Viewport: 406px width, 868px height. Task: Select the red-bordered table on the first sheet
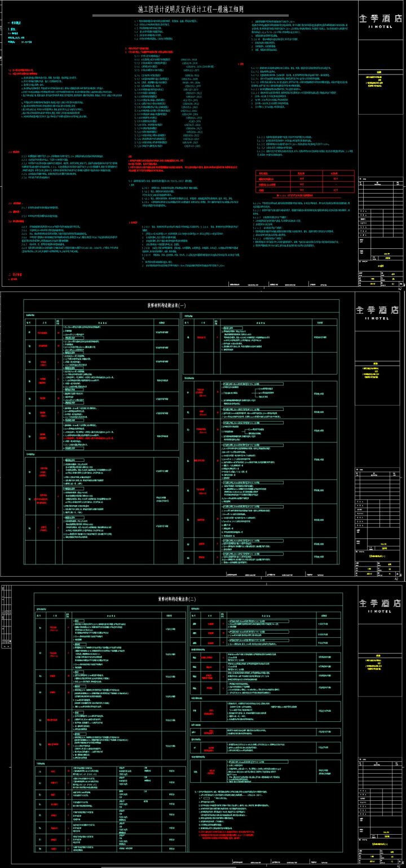[304, 182]
